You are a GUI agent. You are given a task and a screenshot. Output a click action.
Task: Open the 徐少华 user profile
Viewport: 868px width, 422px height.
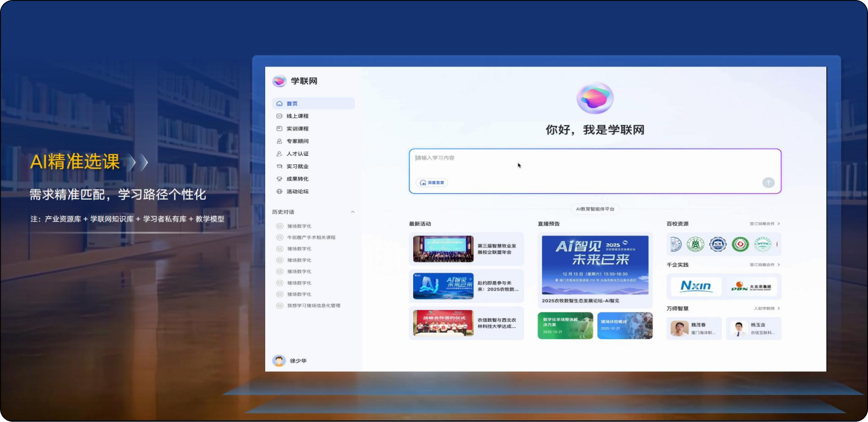pyautogui.click(x=290, y=361)
